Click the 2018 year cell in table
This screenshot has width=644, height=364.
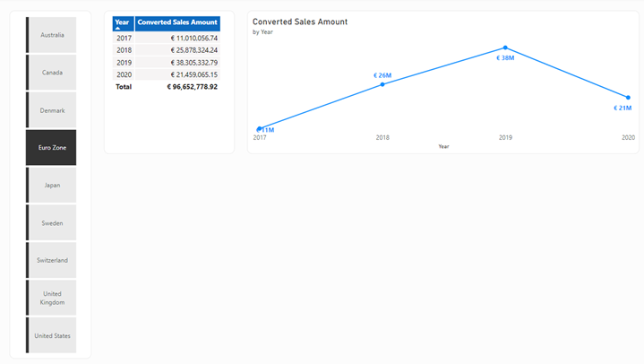124,50
